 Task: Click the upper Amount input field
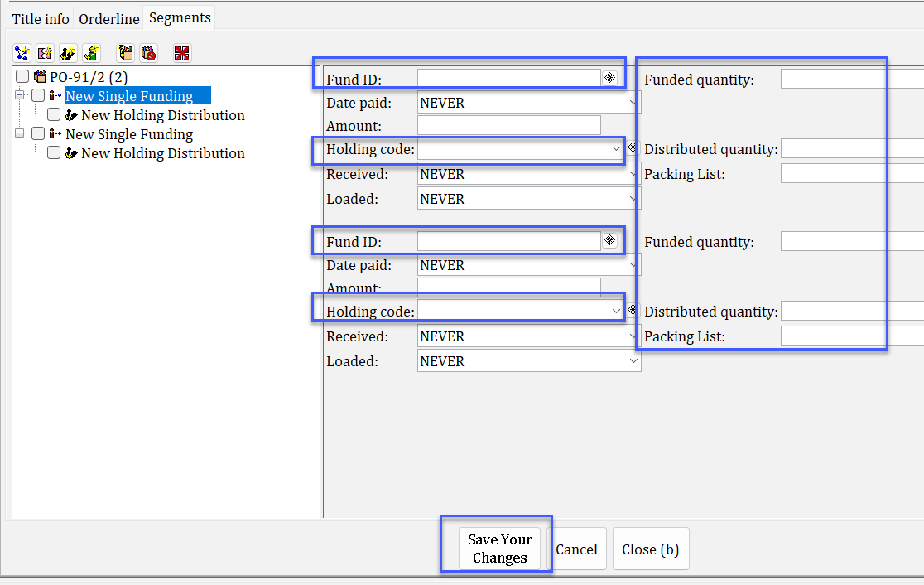tap(508, 126)
